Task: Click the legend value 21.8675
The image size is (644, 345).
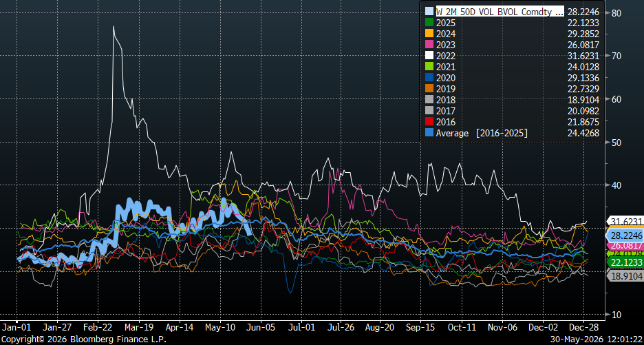Action: pyautogui.click(x=583, y=122)
